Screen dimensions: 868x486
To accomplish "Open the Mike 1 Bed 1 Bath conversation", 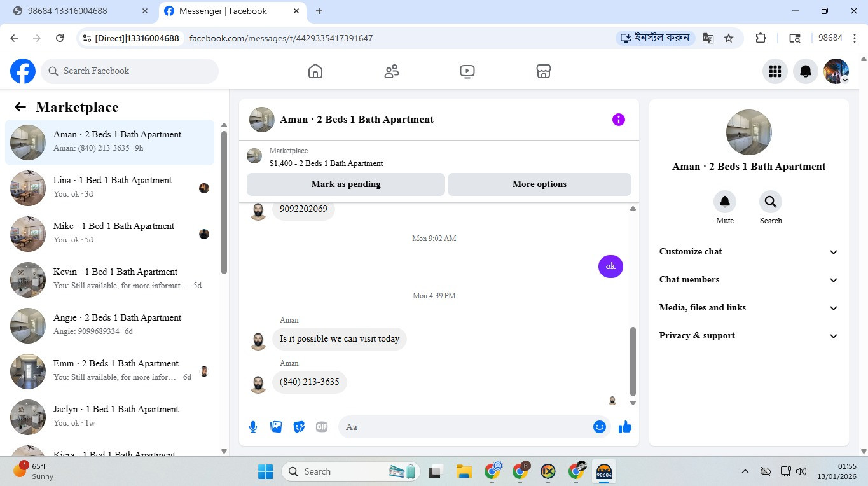I will pyautogui.click(x=109, y=234).
